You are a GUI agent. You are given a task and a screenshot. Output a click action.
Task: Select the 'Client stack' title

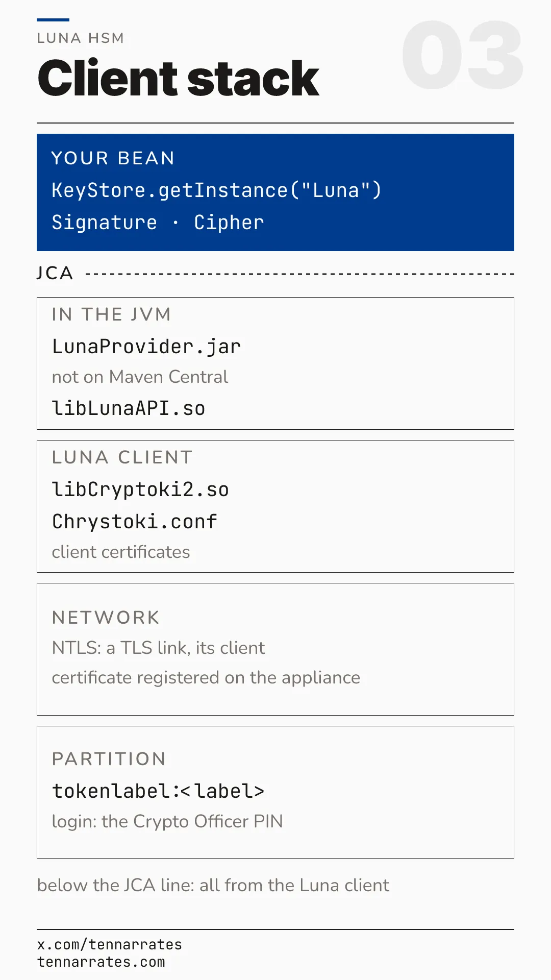178,78
